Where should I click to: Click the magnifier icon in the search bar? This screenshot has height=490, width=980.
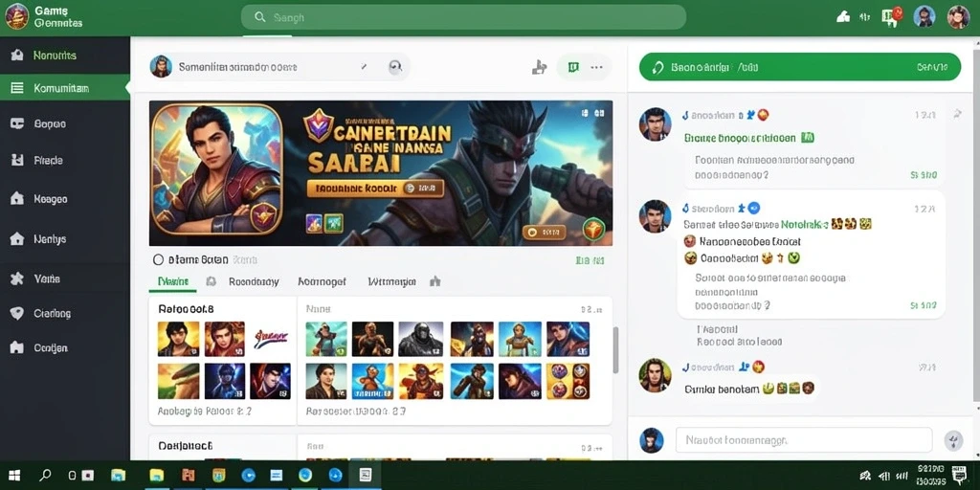pyautogui.click(x=260, y=17)
